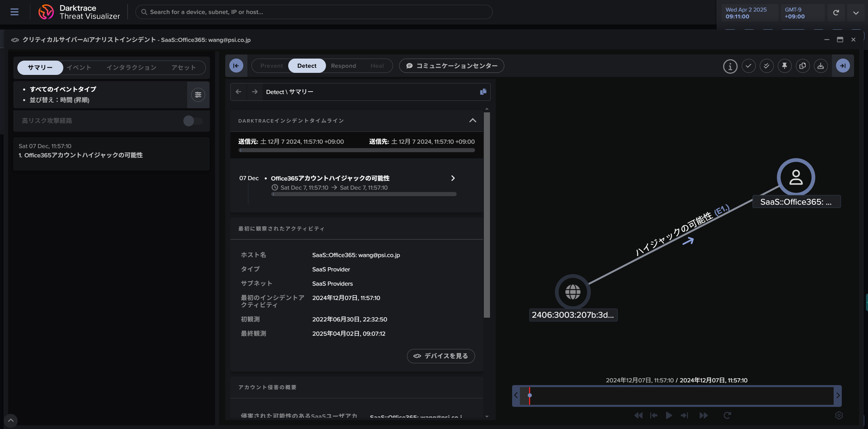Open the hamburger main menu
868x429 pixels.
pos(14,12)
